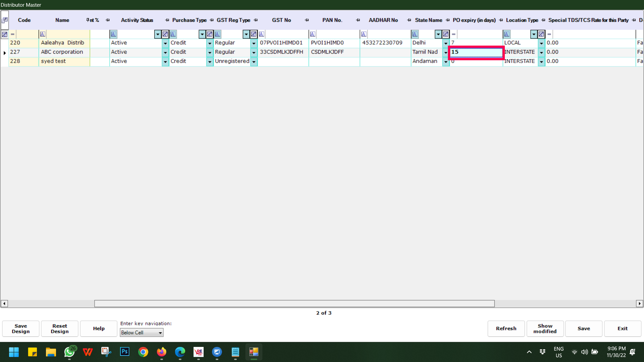Open Photoshop from the taskbar

(x=124, y=352)
